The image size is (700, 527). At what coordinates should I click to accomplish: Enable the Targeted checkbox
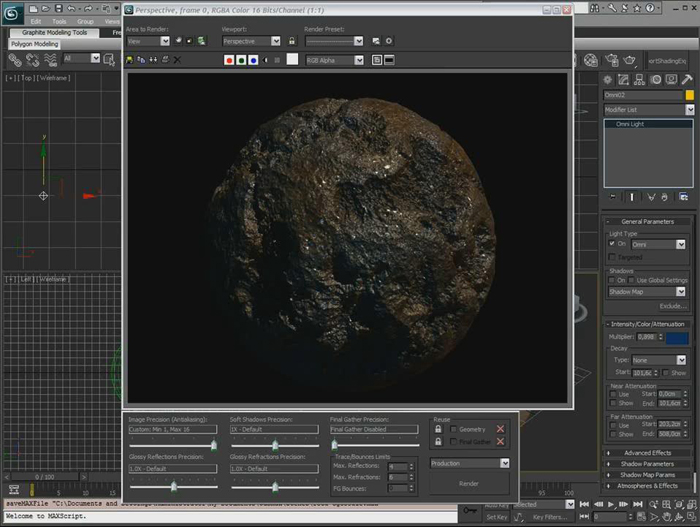click(612, 257)
